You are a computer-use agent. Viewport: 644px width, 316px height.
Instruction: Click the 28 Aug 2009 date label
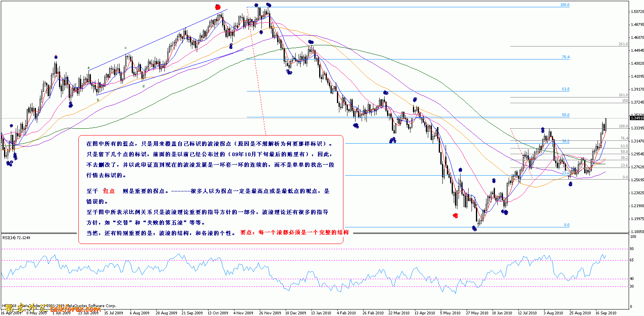click(166, 313)
